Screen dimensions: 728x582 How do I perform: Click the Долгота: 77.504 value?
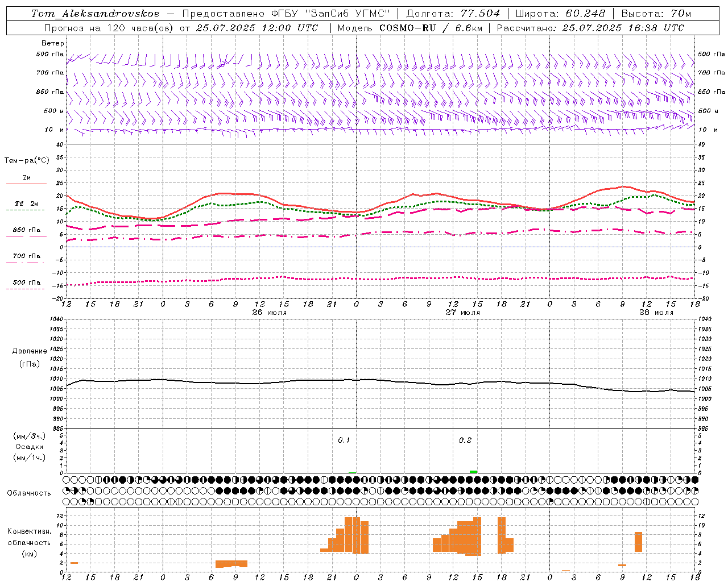click(x=453, y=14)
